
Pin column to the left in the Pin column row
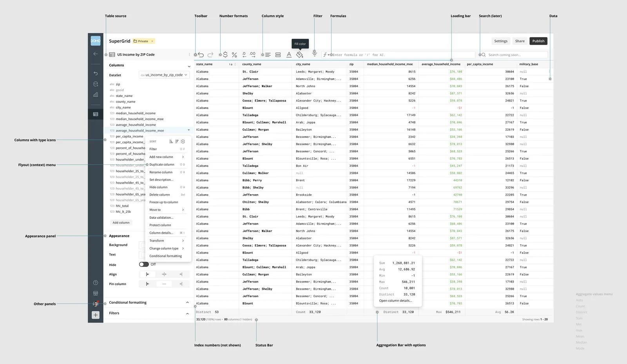(147, 284)
